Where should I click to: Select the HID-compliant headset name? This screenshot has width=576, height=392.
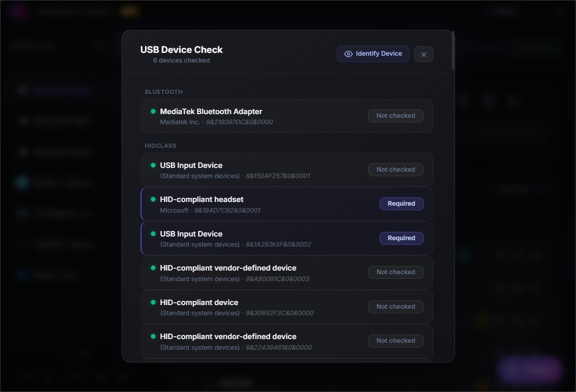click(x=202, y=199)
